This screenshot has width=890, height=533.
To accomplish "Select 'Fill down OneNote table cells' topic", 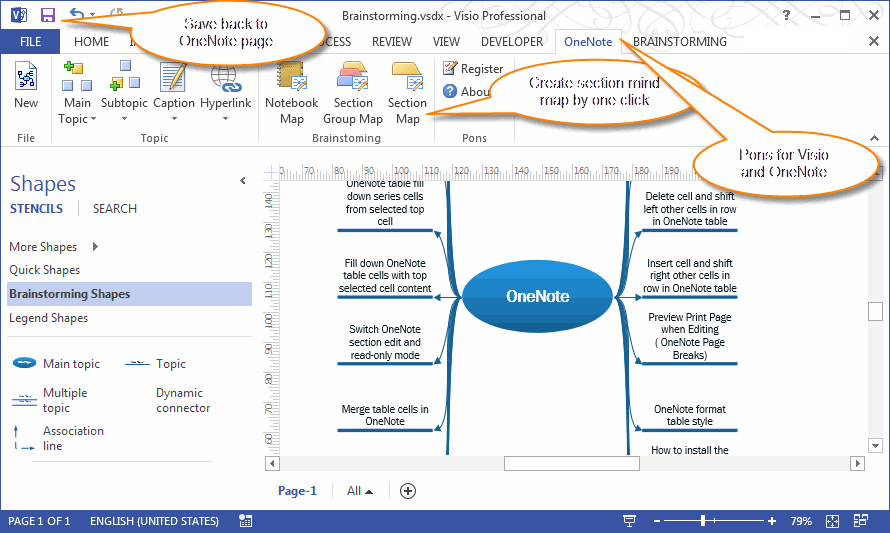I will coord(385,276).
